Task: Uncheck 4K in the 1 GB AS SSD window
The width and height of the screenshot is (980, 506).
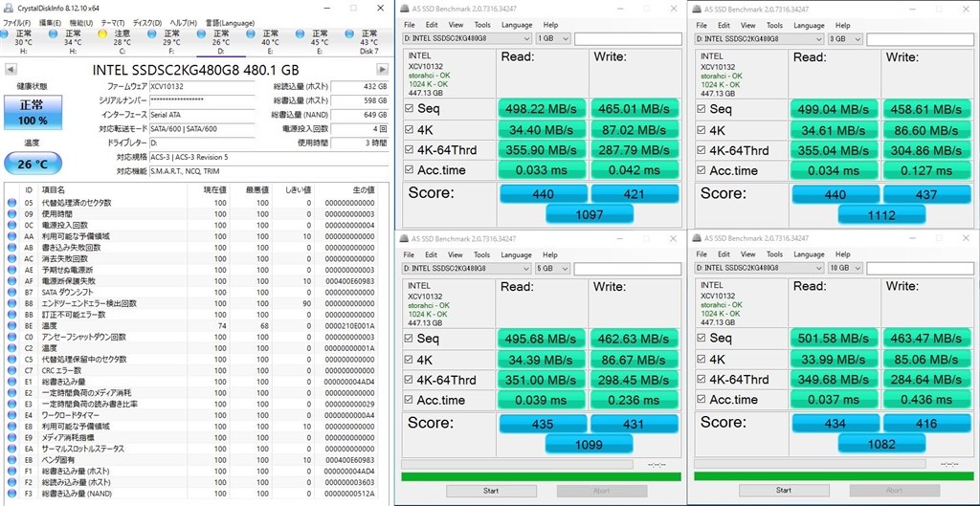Action: coord(410,130)
